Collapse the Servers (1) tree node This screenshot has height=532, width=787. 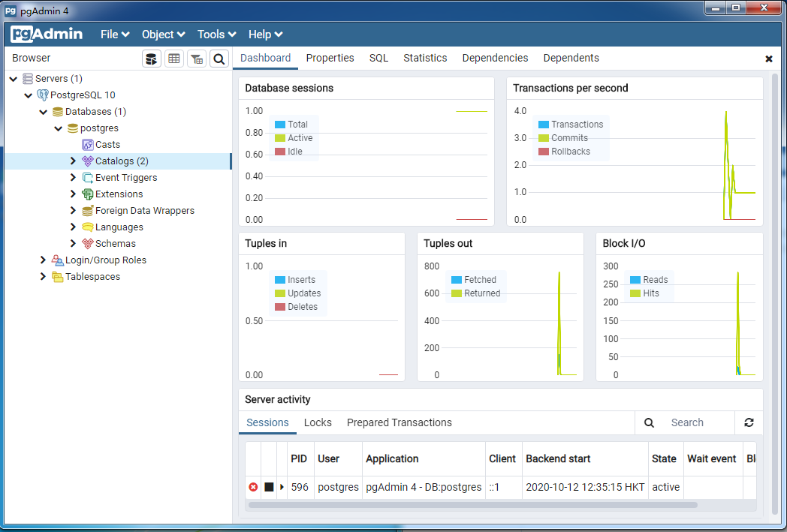pyautogui.click(x=14, y=79)
